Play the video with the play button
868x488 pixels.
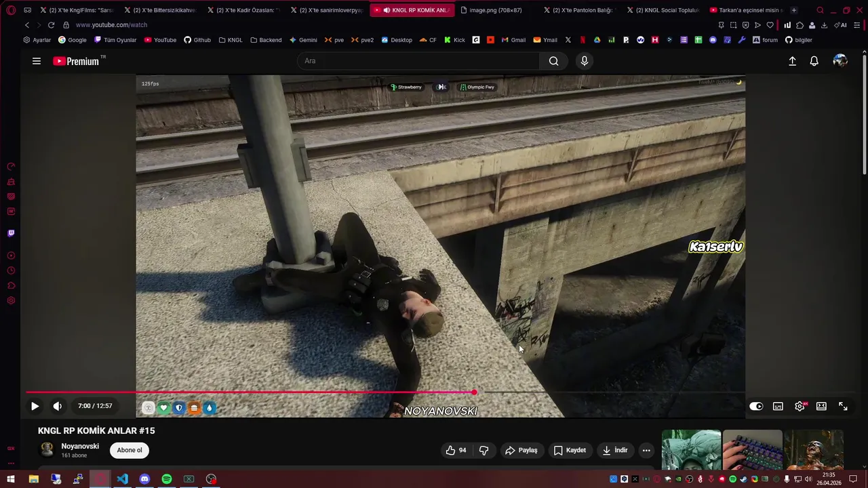[35, 406]
